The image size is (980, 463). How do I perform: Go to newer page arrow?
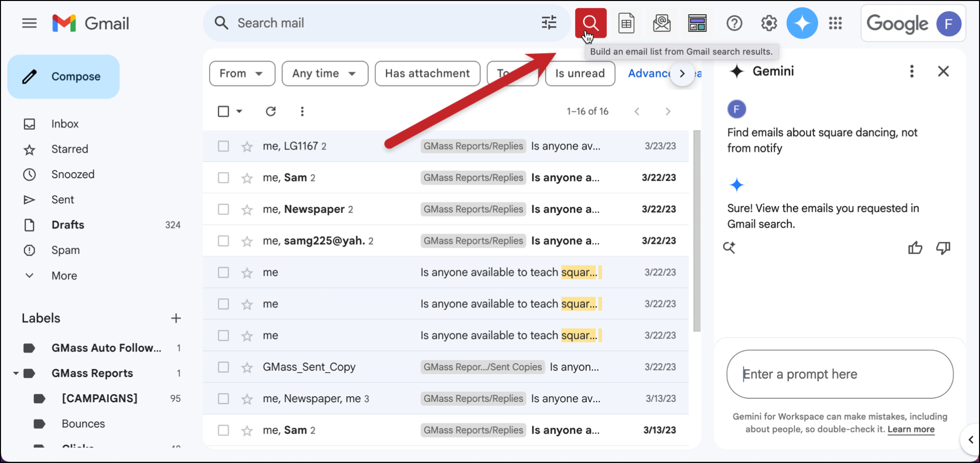coord(637,111)
